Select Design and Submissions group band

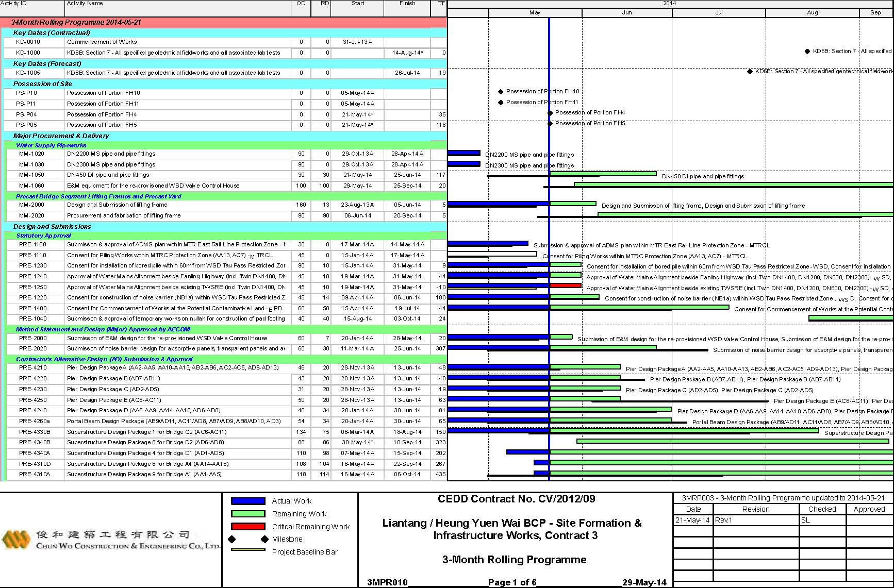(225, 226)
